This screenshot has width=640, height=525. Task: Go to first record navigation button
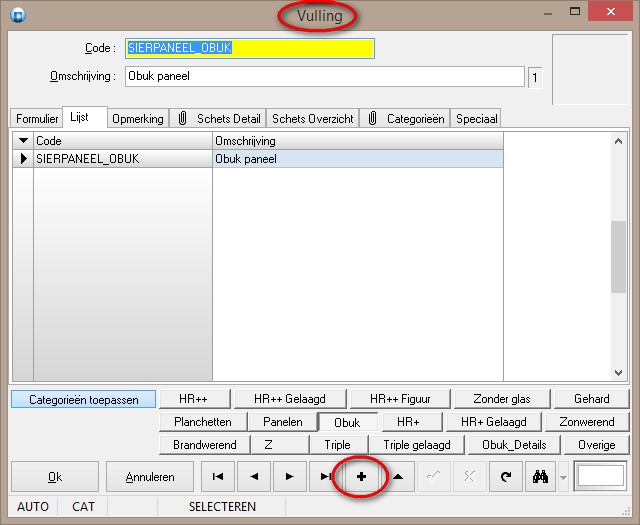pos(218,476)
